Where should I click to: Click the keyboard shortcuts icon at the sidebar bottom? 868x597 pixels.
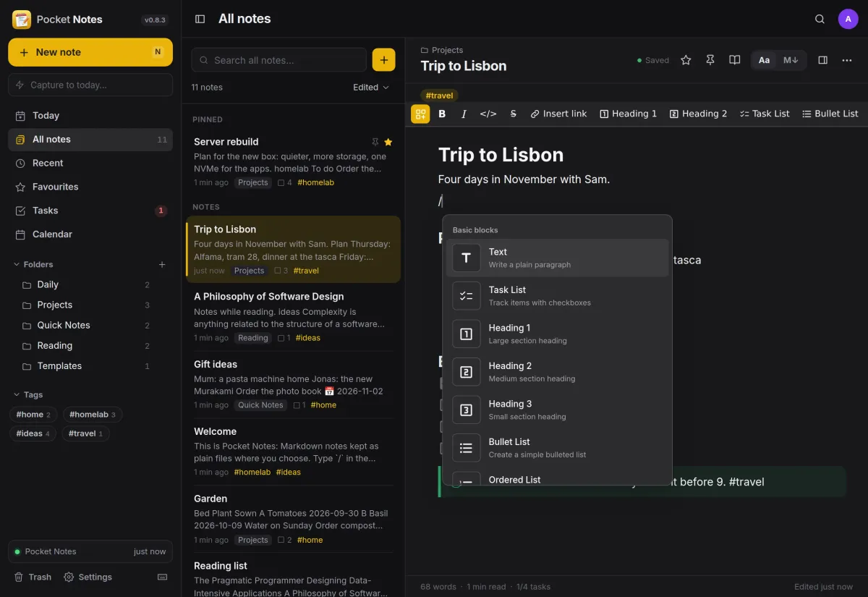coord(162,577)
